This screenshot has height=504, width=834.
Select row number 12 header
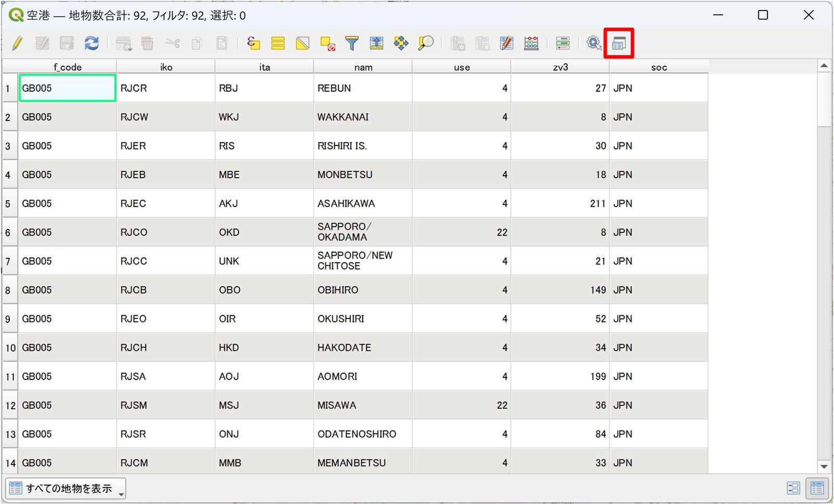10,405
